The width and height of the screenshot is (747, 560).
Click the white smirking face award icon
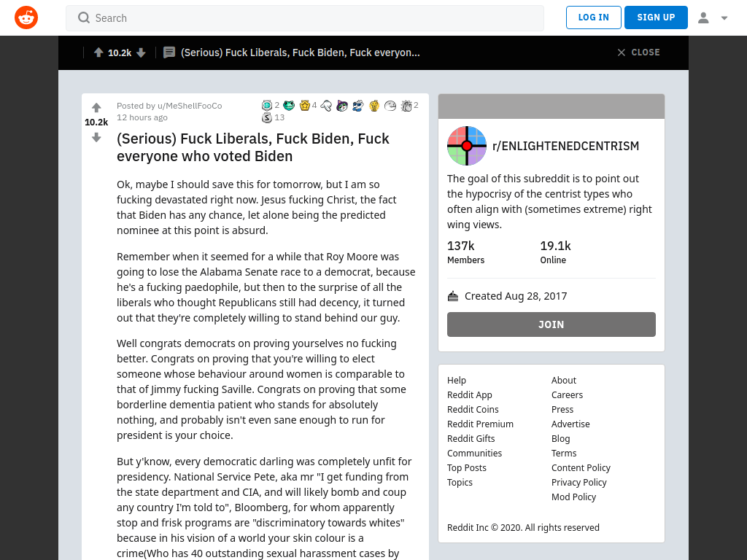390,105
